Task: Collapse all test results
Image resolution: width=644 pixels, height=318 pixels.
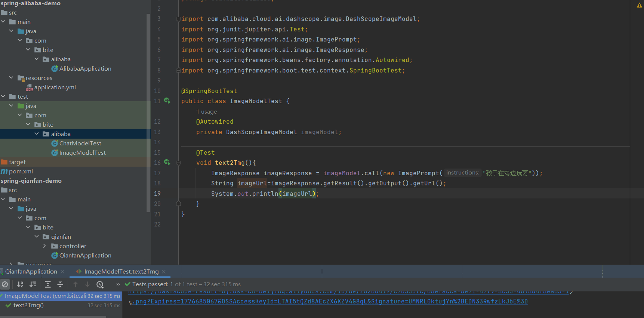Action: pos(60,284)
